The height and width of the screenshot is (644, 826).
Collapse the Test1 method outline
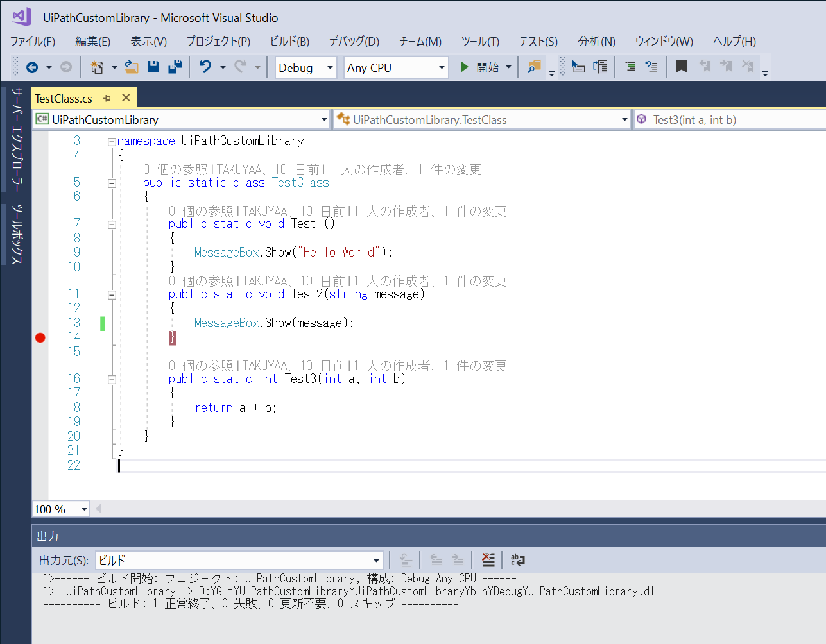[112, 225]
